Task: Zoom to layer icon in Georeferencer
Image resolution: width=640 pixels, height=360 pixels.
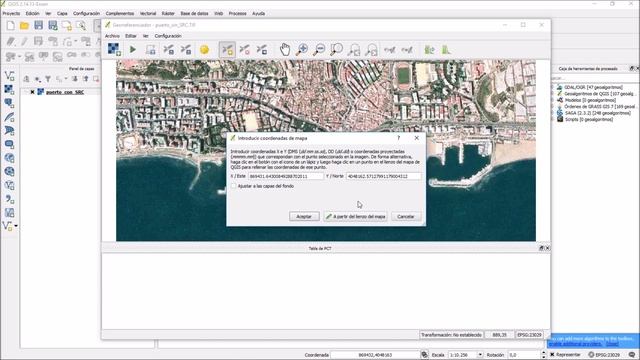Action: [x=337, y=49]
